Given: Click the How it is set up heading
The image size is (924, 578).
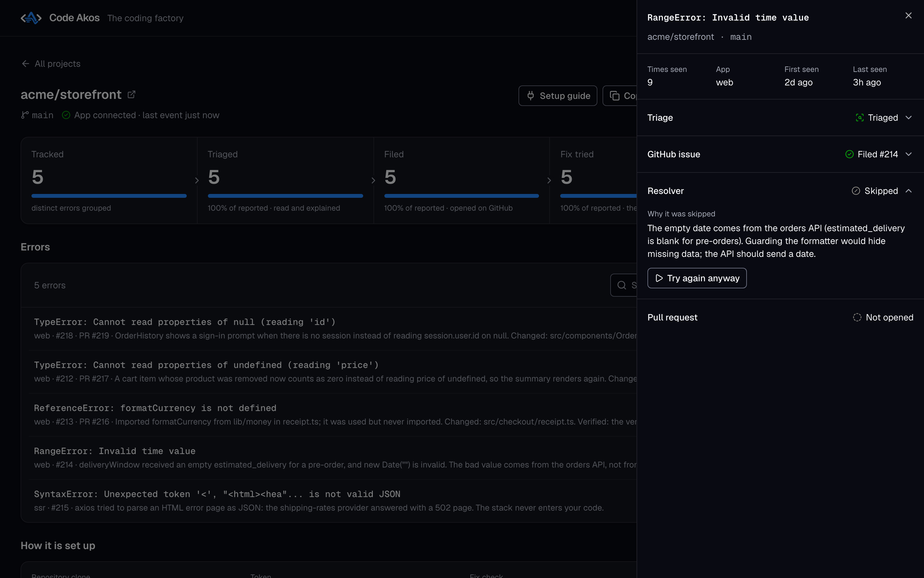Looking at the screenshot, I should [58, 546].
